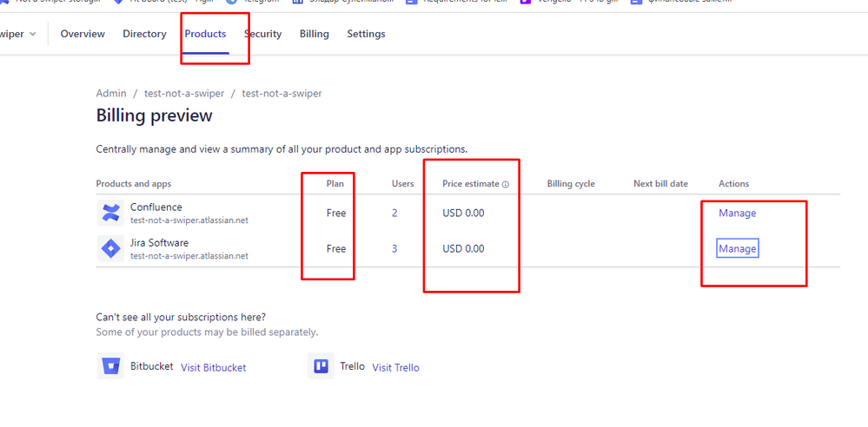This screenshot has height=427, width=868.
Task: Open the Visit Trello link
Action: (x=396, y=367)
